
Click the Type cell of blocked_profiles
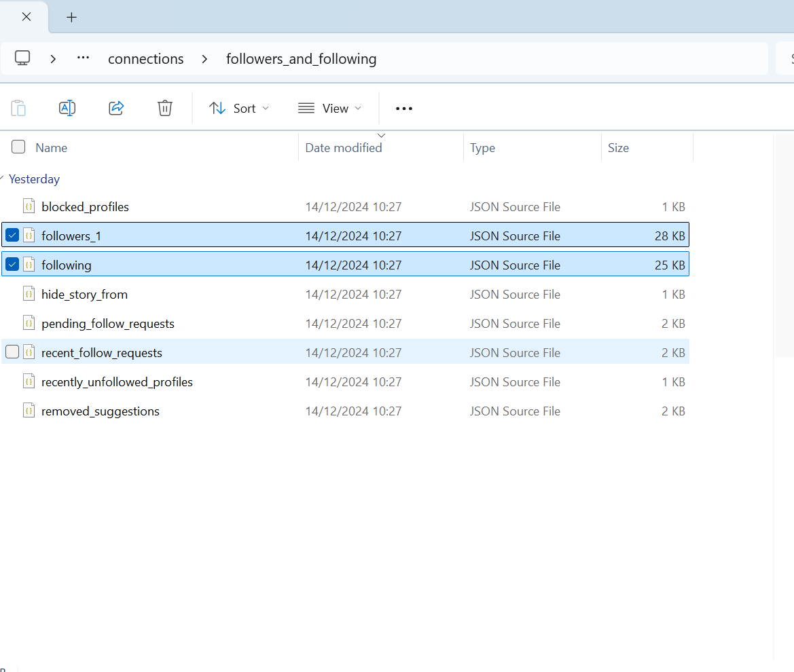(x=515, y=207)
